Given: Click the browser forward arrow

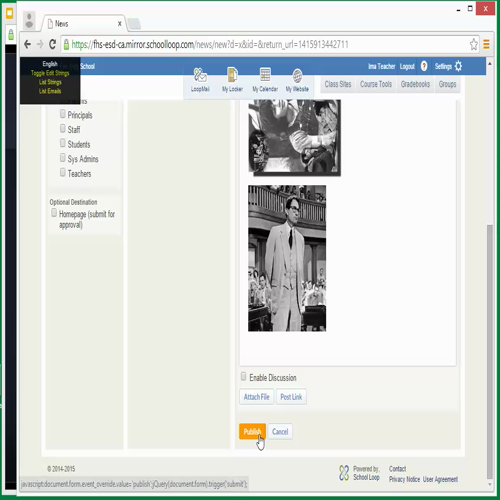Looking at the screenshot, I should (x=40, y=44).
